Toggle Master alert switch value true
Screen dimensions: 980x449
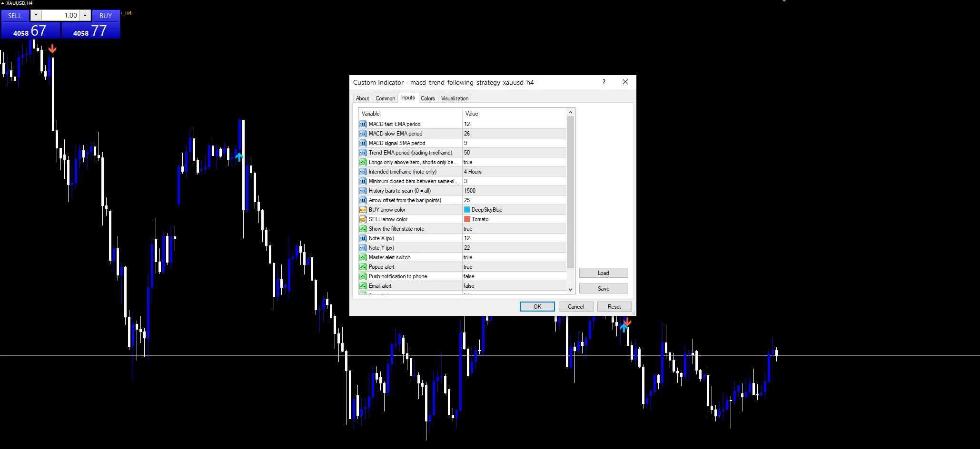[x=515, y=257]
